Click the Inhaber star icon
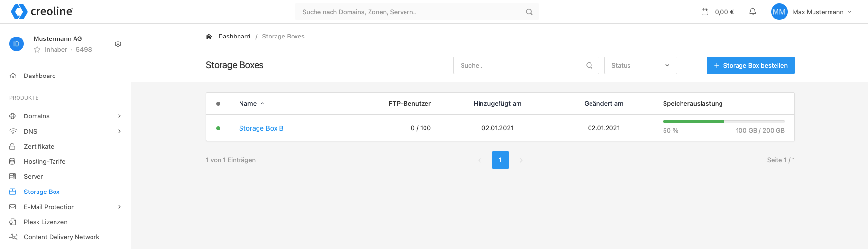 coord(37,49)
